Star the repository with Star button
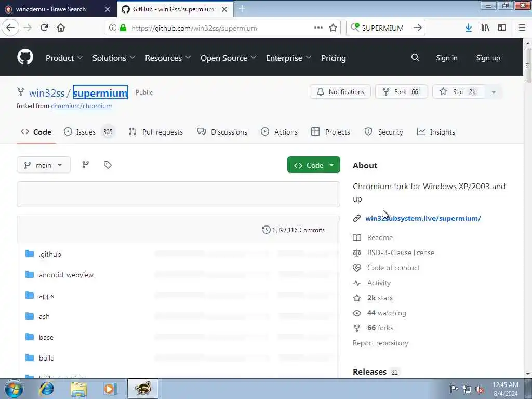The width and height of the screenshot is (532, 399). [459, 92]
